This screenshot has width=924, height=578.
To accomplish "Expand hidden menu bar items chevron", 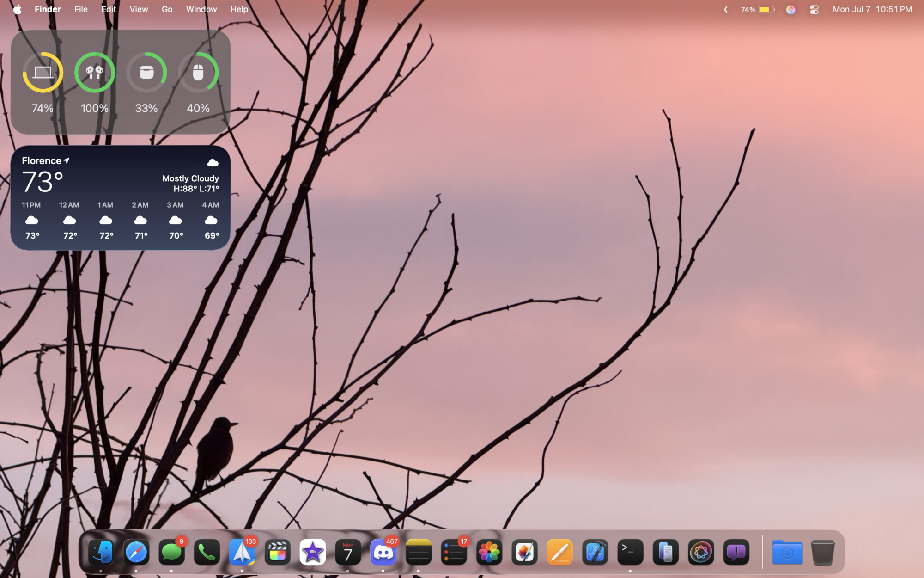I will pos(726,9).
